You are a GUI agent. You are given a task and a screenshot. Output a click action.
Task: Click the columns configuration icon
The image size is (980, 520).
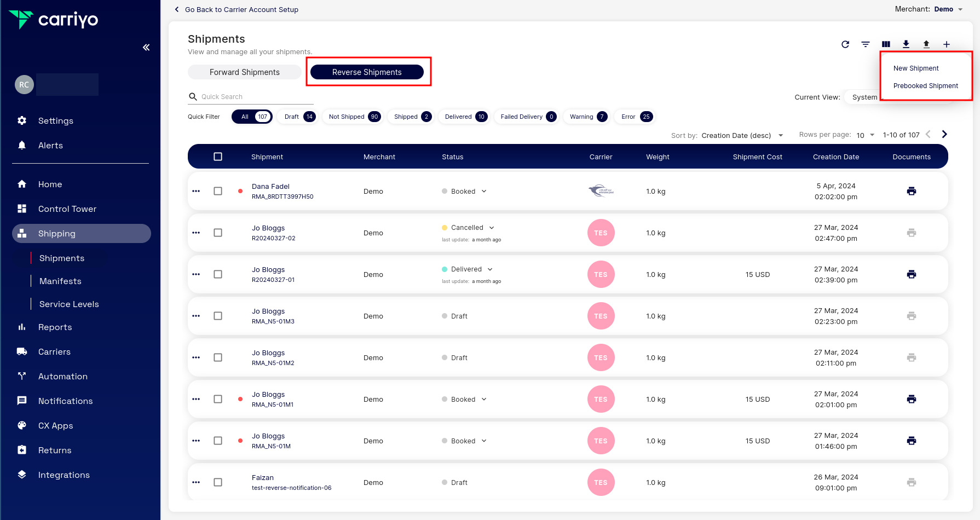[886, 44]
